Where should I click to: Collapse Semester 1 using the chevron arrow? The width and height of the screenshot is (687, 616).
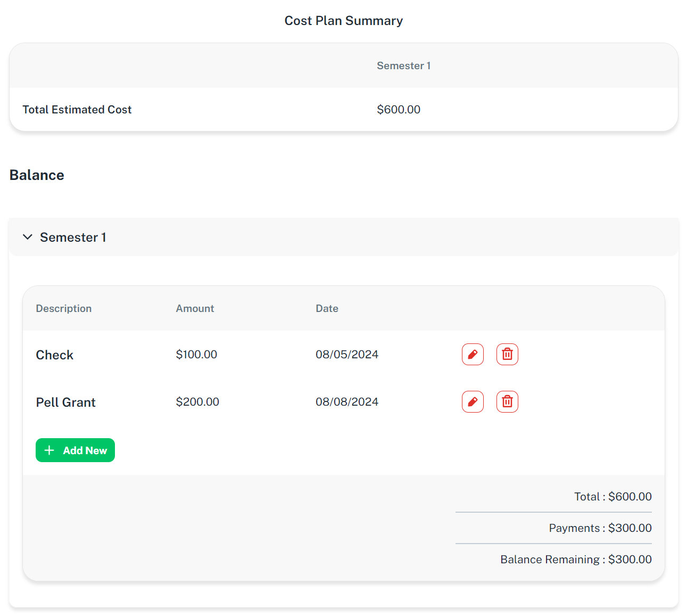[28, 237]
